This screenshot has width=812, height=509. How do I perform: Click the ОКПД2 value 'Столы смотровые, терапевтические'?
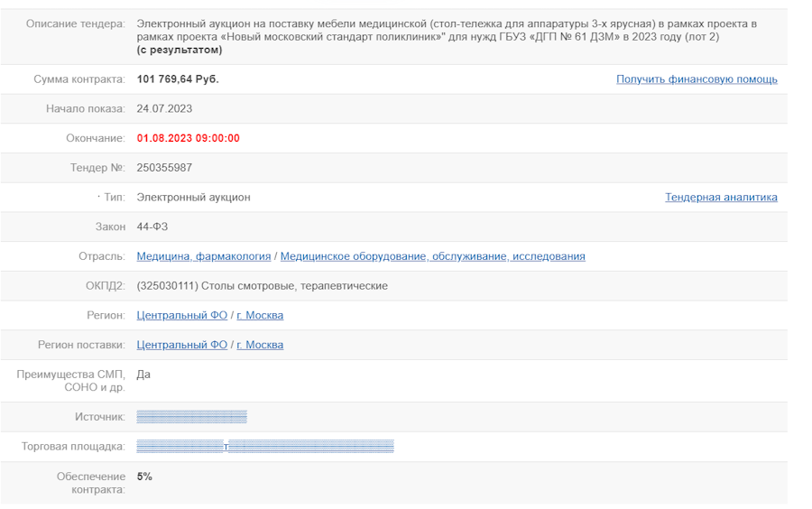point(262,286)
